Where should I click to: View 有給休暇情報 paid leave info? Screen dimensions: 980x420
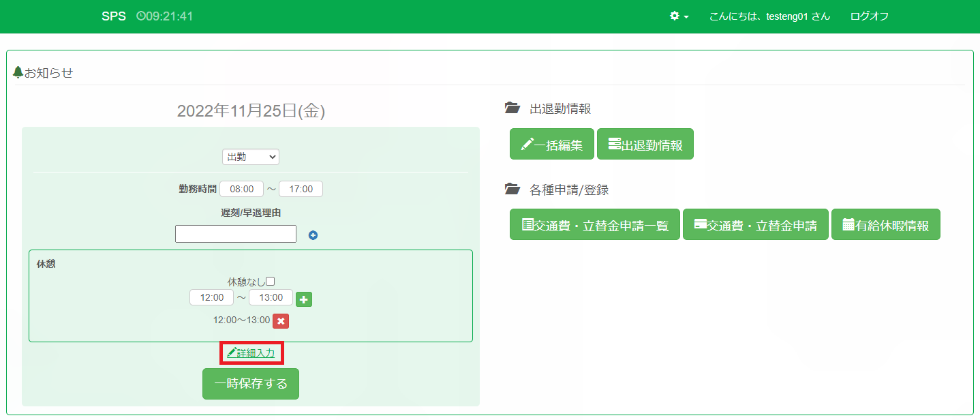coord(885,225)
